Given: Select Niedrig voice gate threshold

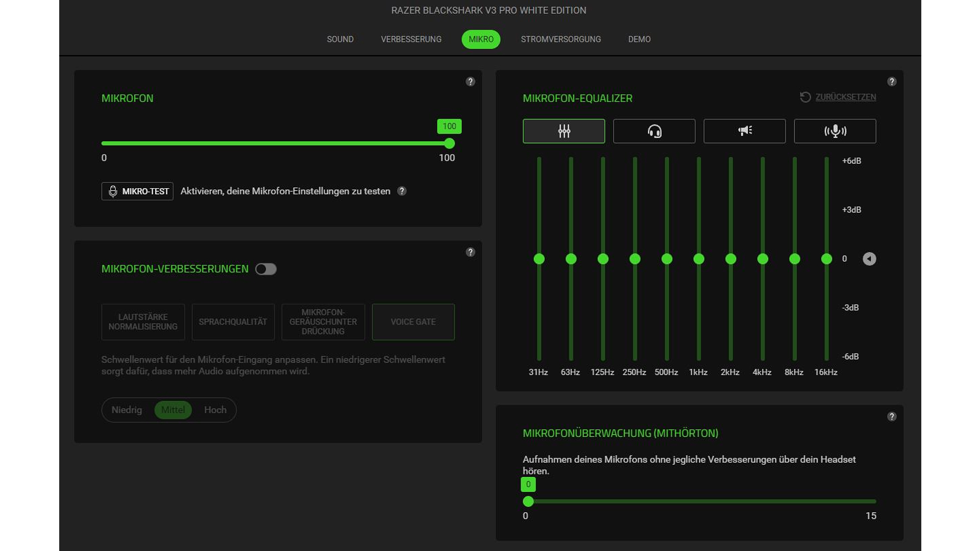Looking at the screenshot, I should [x=127, y=410].
